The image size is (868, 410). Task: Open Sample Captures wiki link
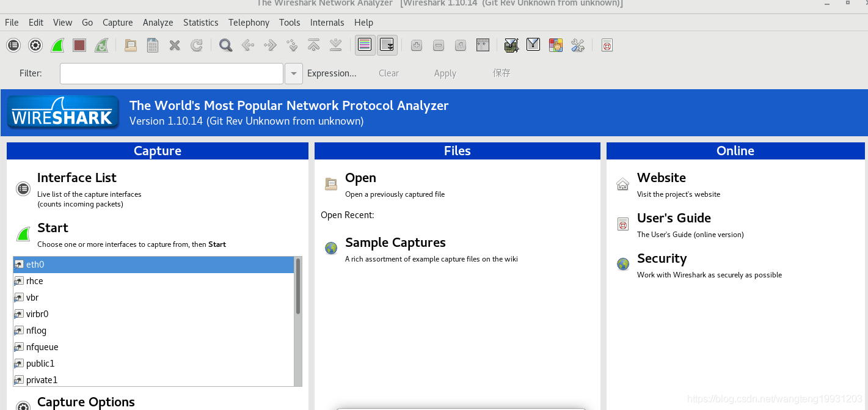pyautogui.click(x=395, y=243)
